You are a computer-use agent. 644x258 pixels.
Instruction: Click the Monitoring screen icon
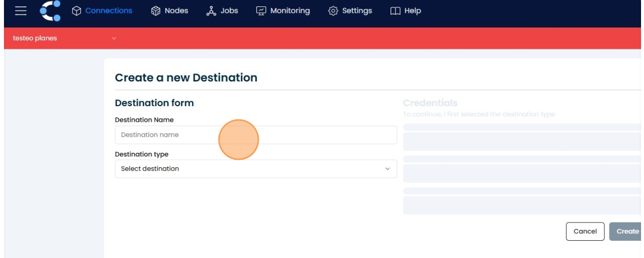tap(261, 11)
